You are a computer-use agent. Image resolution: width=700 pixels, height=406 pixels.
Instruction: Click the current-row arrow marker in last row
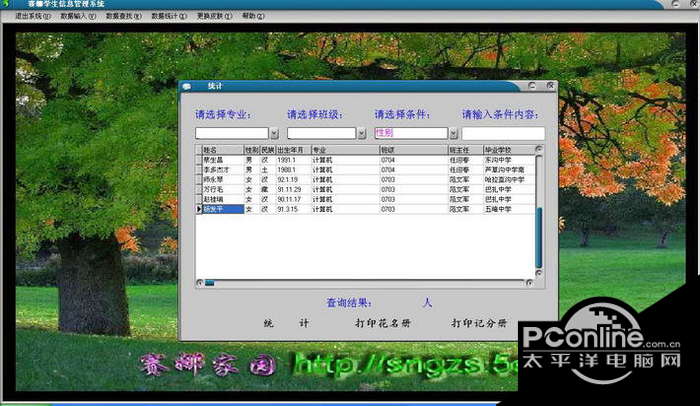click(199, 209)
